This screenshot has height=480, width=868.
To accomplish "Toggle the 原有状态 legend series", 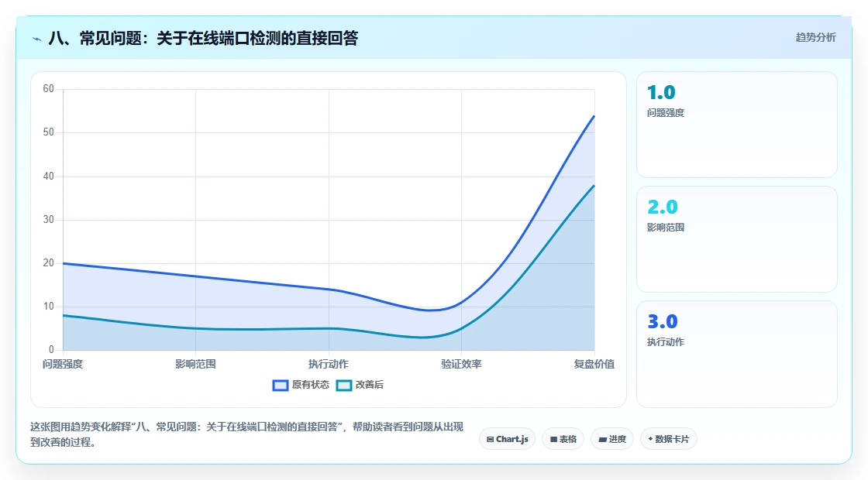I will [x=301, y=385].
